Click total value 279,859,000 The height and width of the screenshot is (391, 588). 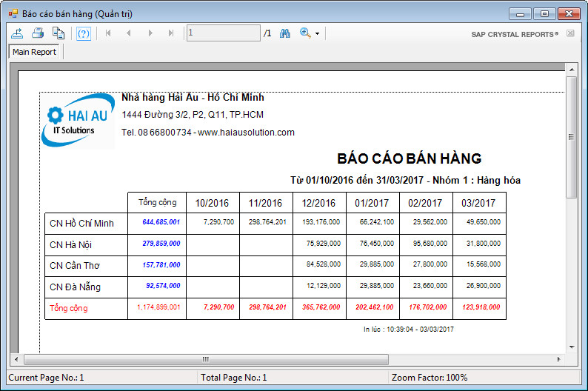(x=161, y=244)
